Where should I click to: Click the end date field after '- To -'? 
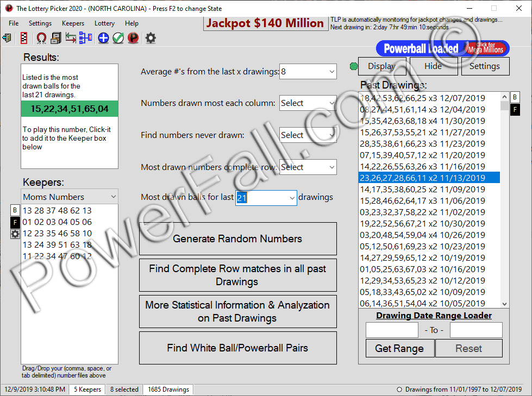pyautogui.click(x=476, y=330)
